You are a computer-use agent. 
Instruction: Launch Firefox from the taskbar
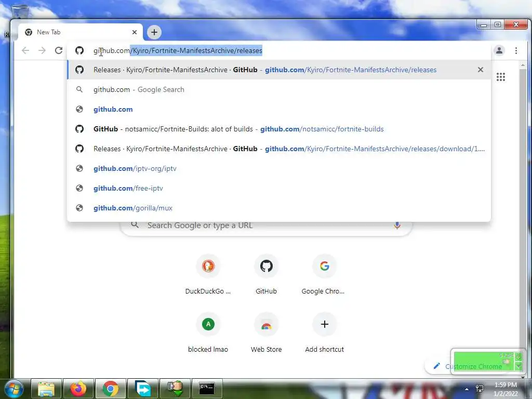[78, 389]
